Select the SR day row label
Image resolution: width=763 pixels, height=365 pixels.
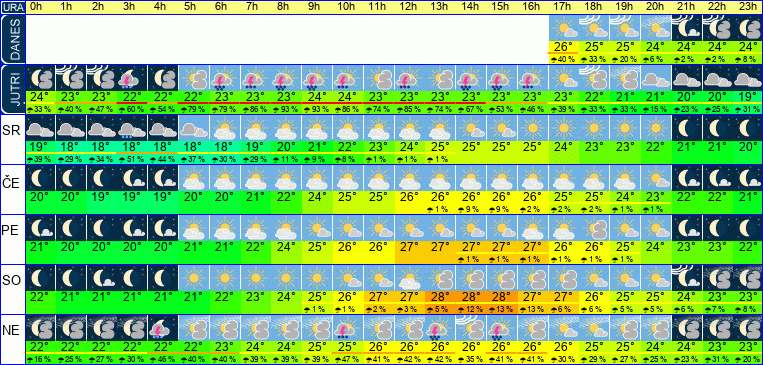12,128
